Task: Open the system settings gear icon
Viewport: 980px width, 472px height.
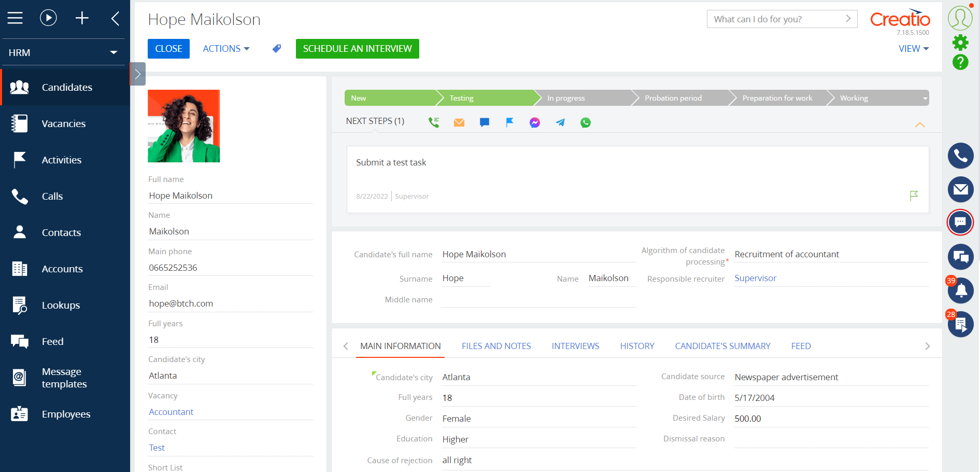Action: pyautogui.click(x=960, y=43)
